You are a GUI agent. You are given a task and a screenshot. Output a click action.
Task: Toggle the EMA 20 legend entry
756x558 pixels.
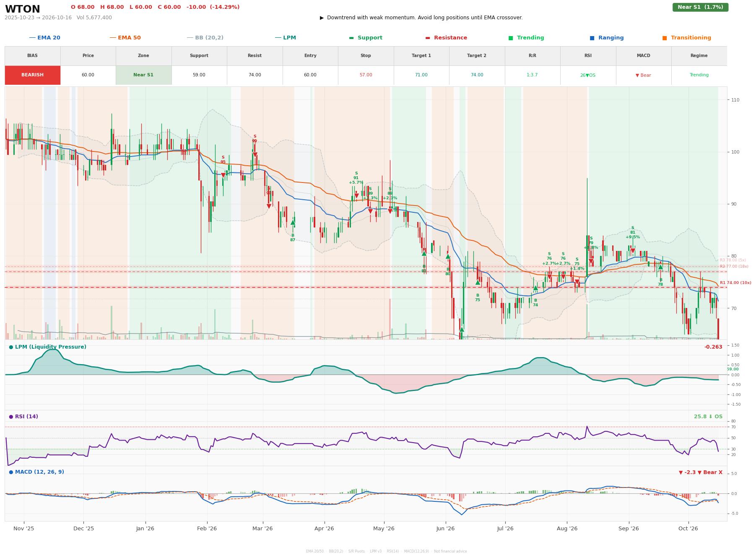(x=45, y=38)
